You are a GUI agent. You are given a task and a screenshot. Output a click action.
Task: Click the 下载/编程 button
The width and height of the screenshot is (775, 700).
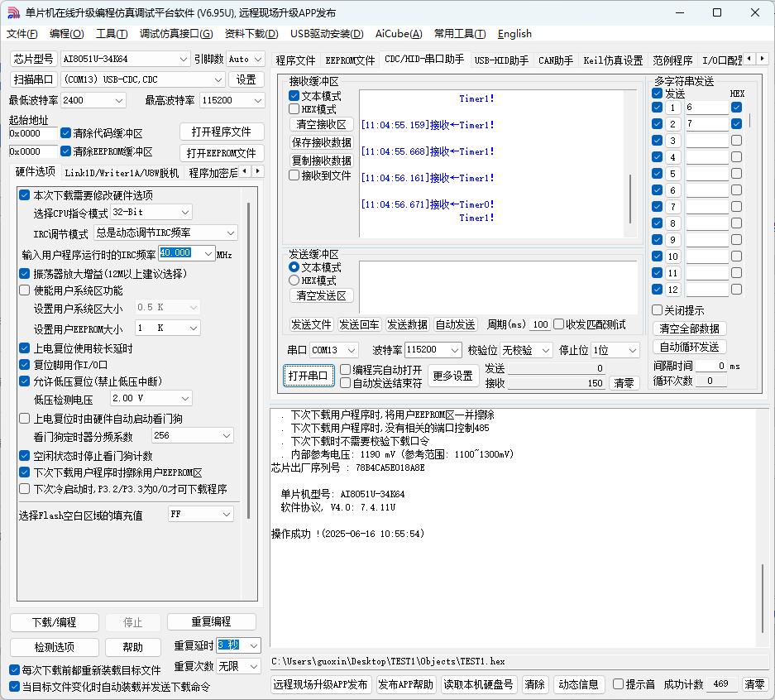pyautogui.click(x=55, y=622)
